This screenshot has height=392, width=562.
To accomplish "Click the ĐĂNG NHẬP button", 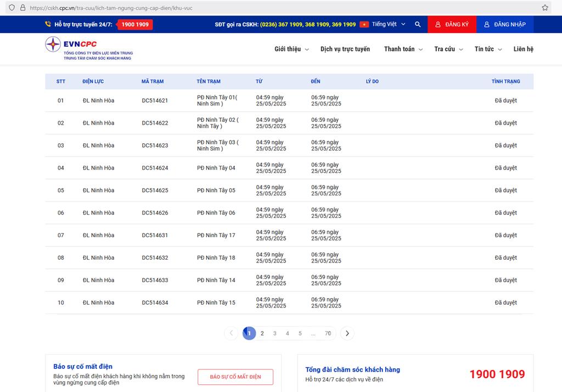I will click(x=505, y=25).
